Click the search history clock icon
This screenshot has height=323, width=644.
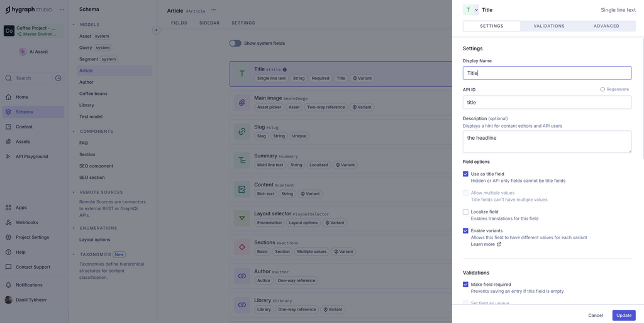point(58,78)
